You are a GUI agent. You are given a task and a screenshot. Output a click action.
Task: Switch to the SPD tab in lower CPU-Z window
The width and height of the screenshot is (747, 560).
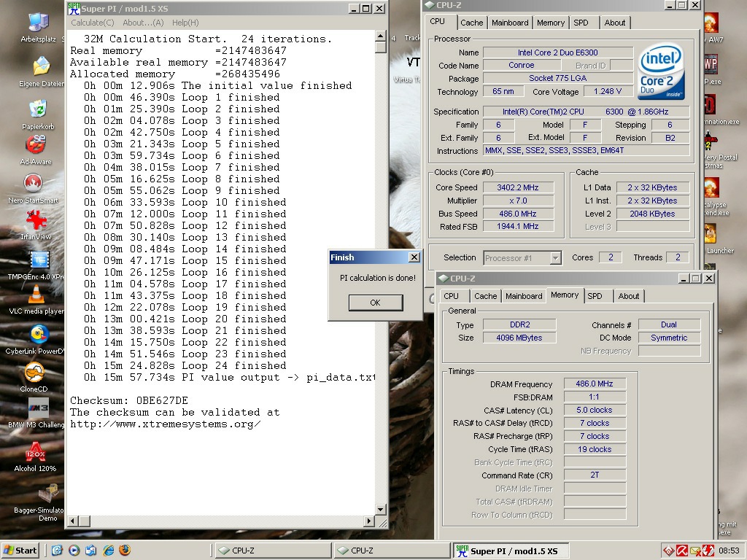click(595, 296)
